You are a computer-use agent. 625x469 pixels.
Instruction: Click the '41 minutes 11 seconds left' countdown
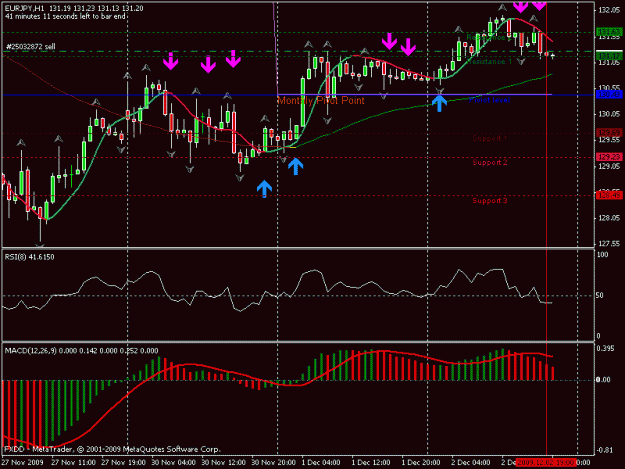[65, 16]
